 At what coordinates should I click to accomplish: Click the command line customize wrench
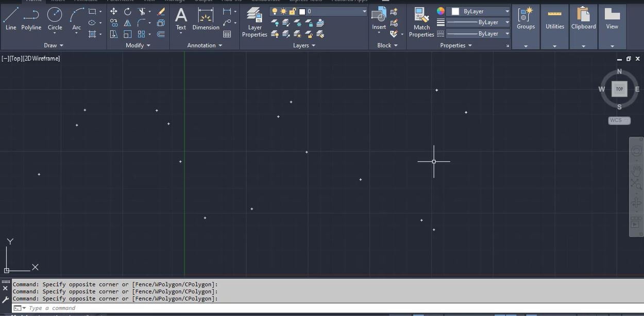6,299
